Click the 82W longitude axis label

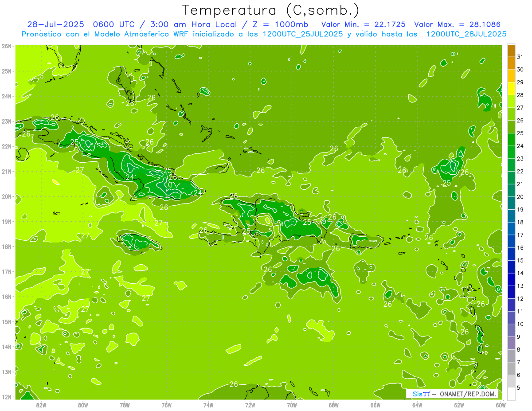pos(41,405)
